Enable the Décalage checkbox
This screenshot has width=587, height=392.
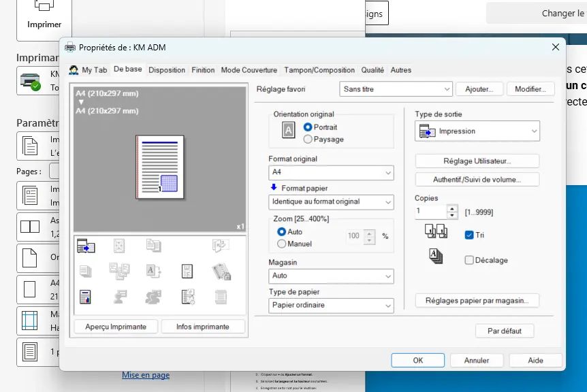469,260
